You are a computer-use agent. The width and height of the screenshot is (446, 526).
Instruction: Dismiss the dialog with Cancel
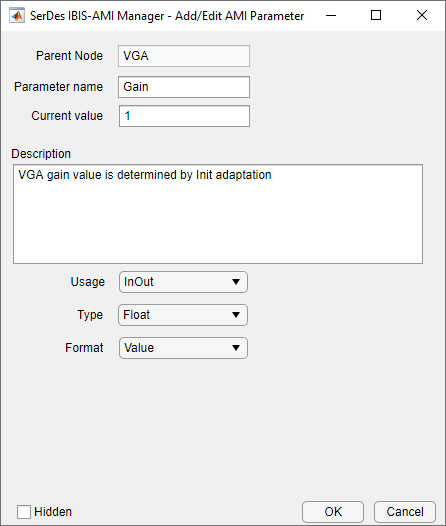click(405, 512)
